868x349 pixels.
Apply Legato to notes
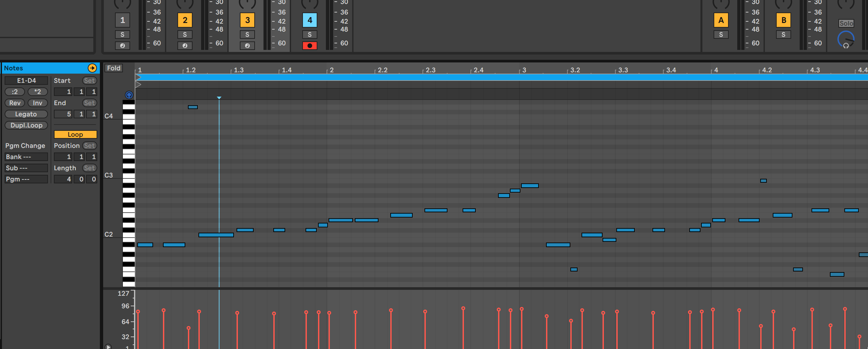[26, 114]
